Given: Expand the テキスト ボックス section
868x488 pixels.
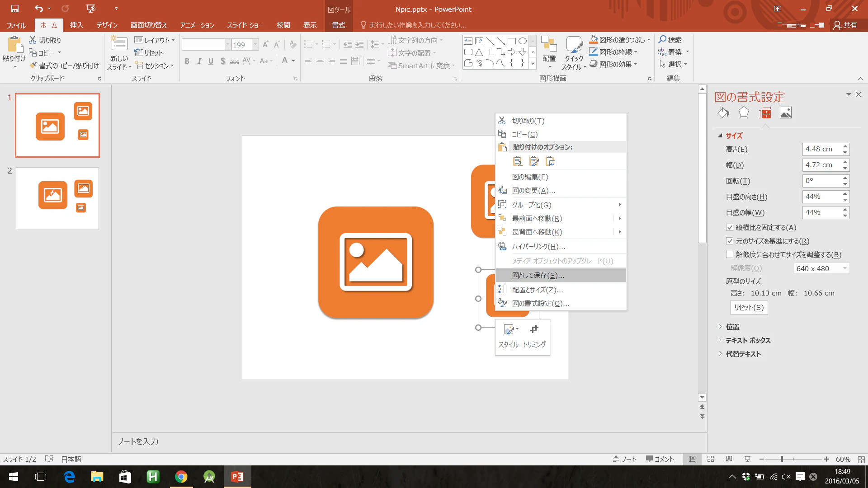Looking at the screenshot, I should tap(748, 340).
